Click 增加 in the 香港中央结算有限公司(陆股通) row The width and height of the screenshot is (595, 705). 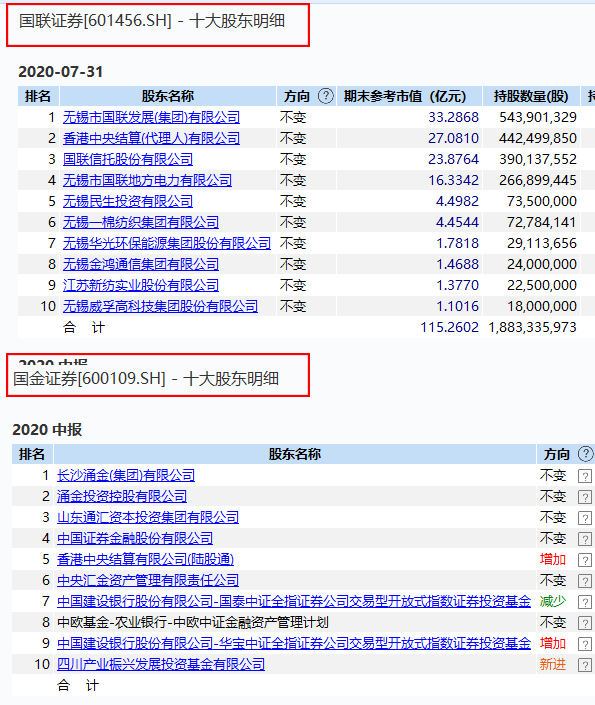(553, 559)
